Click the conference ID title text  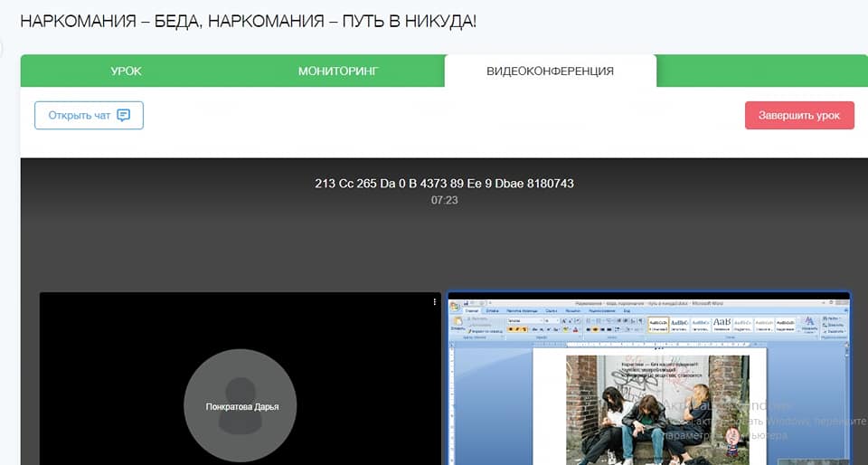click(x=444, y=184)
